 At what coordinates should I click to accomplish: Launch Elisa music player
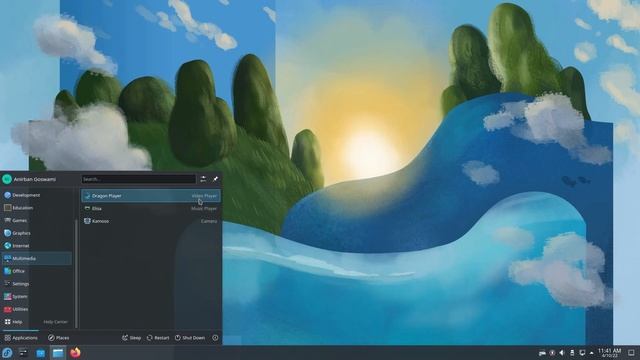pyautogui.click(x=151, y=209)
